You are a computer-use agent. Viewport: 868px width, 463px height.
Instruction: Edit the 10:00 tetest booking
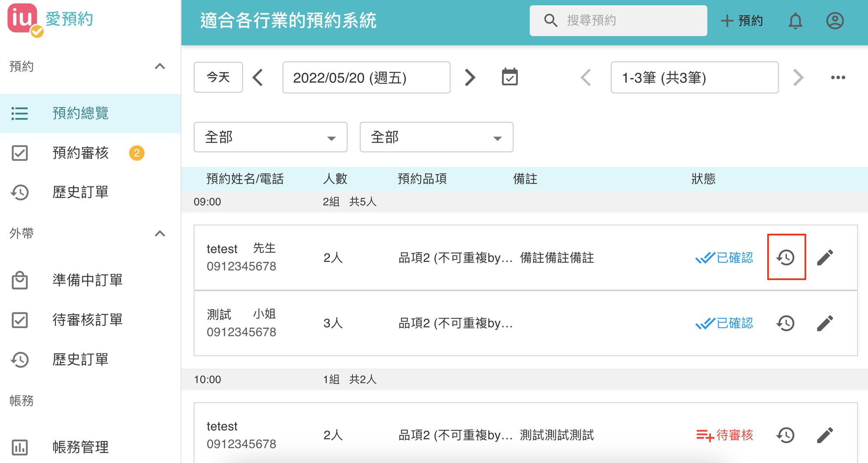(825, 435)
